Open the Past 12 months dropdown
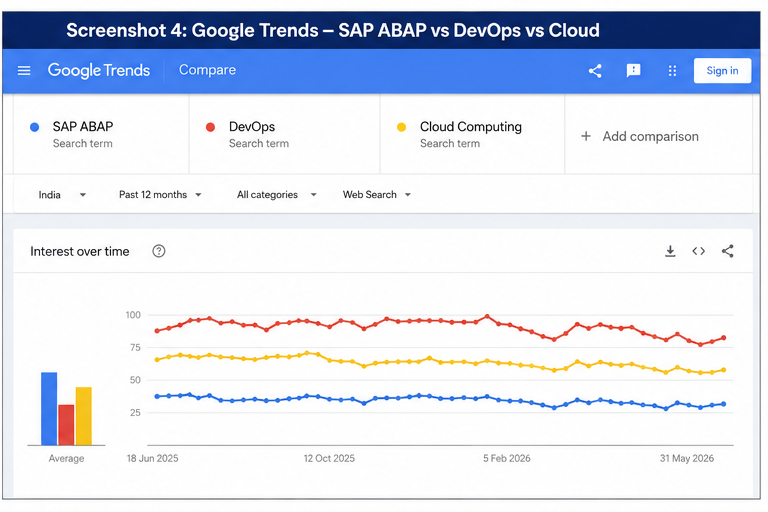 [x=160, y=195]
